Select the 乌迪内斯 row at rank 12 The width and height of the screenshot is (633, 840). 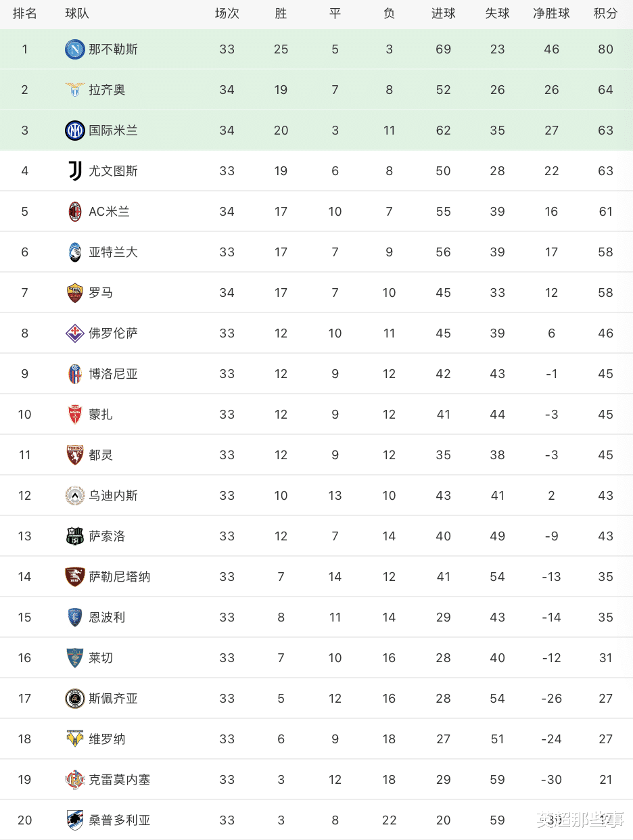pyautogui.click(x=316, y=496)
